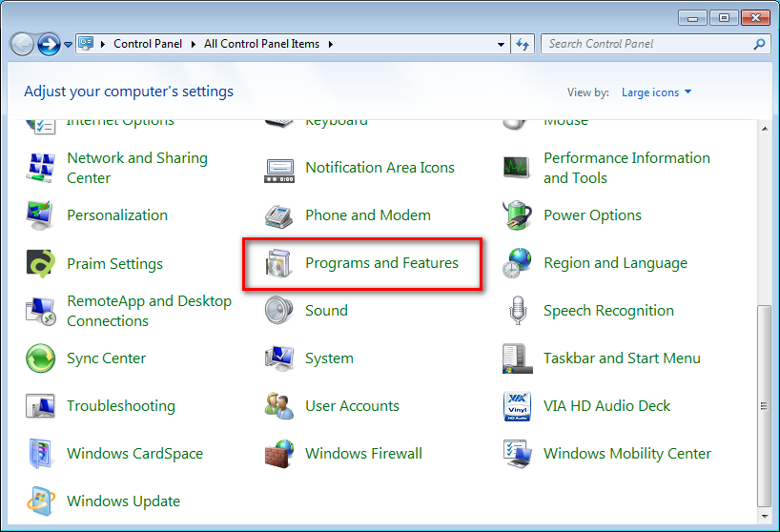Viewport: 780px width, 532px height.
Task: Expand the address bar history dropdown arrow
Action: coord(501,44)
